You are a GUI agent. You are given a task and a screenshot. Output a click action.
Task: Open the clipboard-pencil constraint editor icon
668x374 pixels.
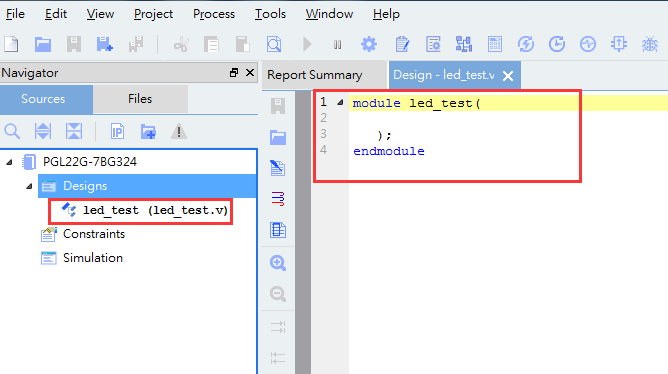[402, 44]
